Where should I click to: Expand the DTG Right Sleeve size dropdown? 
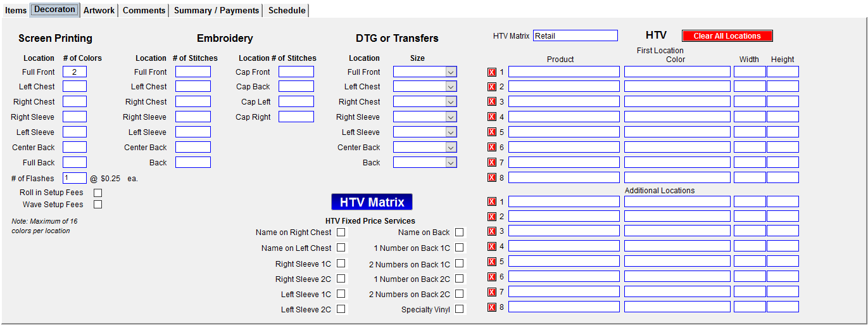[x=450, y=117]
